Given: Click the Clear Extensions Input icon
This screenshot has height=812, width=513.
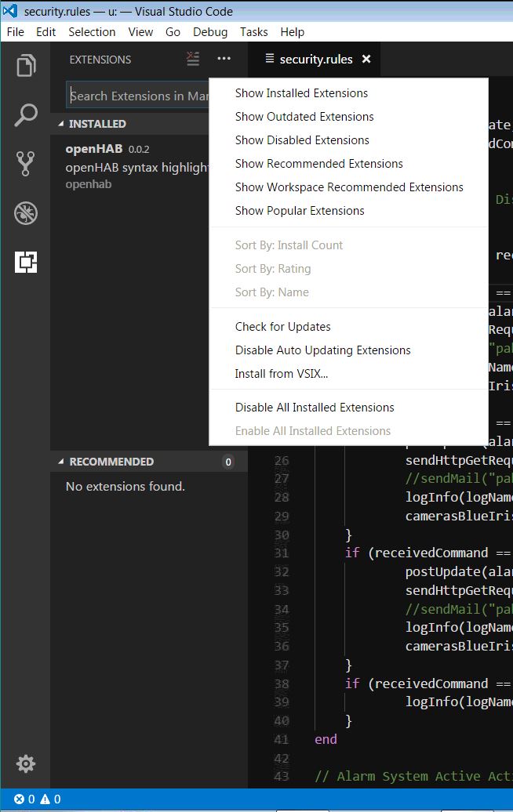Looking at the screenshot, I should point(193,60).
